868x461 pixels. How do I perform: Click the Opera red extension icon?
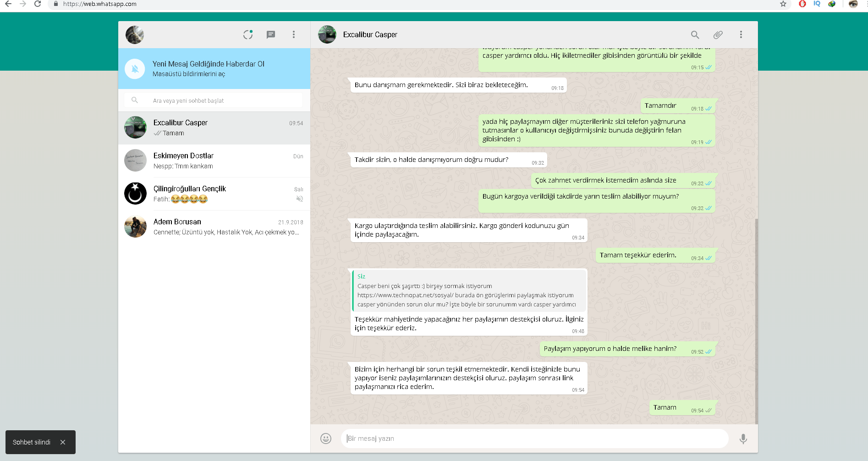pos(802,4)
